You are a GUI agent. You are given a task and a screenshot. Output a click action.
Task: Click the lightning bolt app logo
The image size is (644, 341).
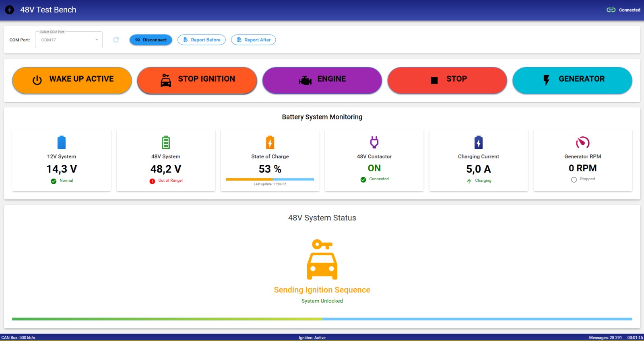[10, 10]
